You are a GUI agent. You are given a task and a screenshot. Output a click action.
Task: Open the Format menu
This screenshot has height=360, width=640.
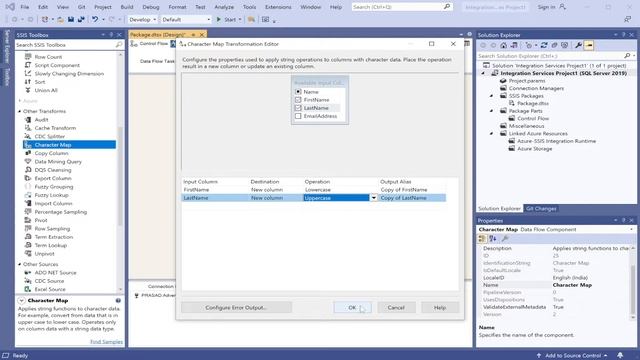(x=177, y=7)
